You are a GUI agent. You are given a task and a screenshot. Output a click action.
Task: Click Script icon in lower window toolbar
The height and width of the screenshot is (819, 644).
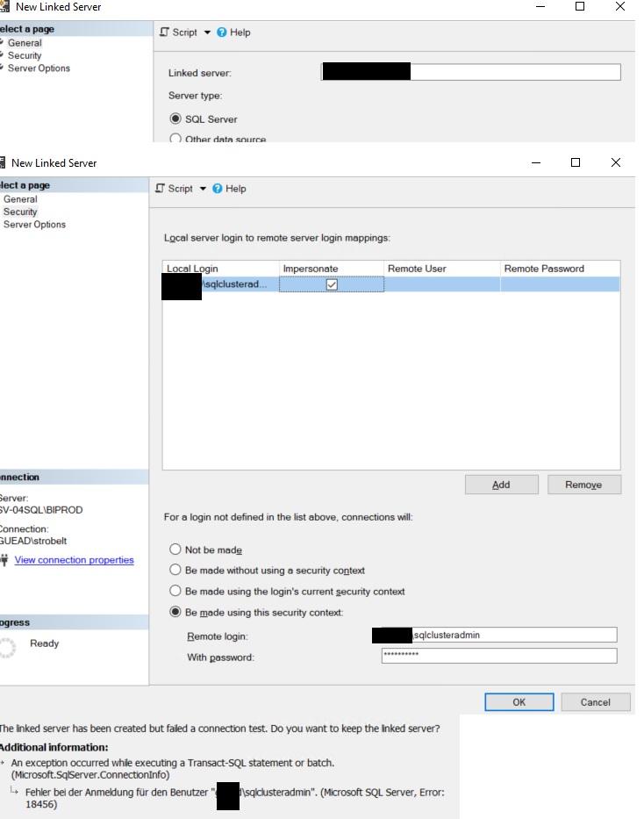(x=161, y=189)
